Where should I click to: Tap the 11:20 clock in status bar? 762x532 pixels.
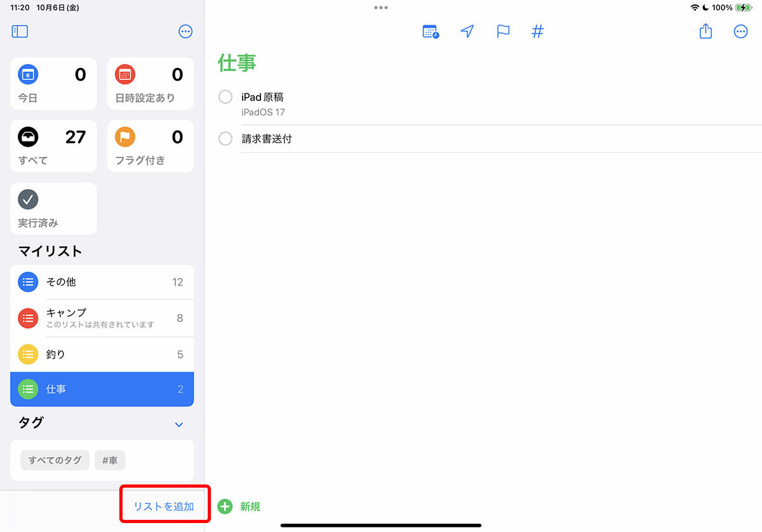click(20, 8)
